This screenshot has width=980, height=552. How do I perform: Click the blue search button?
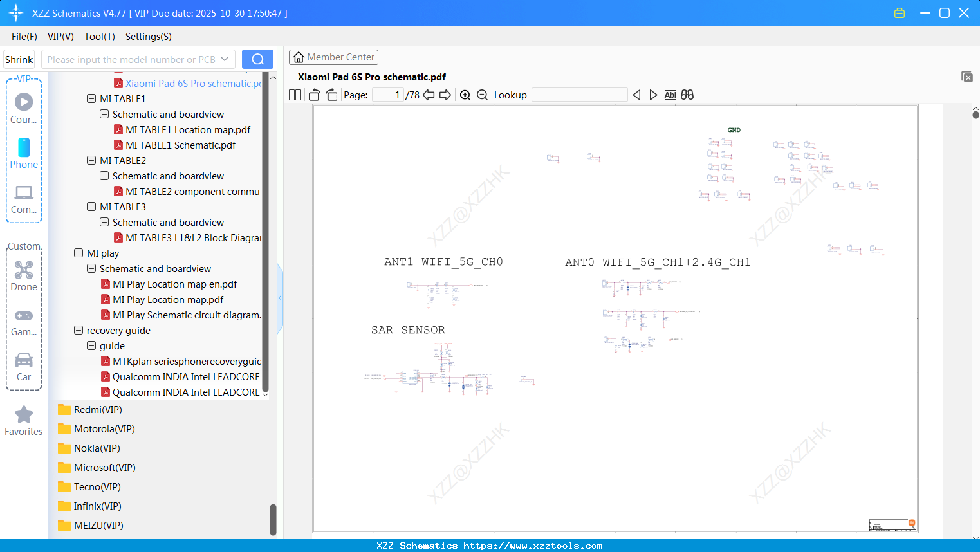[257, 59]
